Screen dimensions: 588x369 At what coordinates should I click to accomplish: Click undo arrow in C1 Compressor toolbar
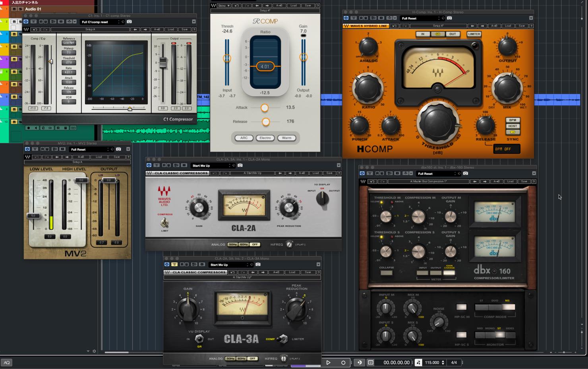(35, 29)
